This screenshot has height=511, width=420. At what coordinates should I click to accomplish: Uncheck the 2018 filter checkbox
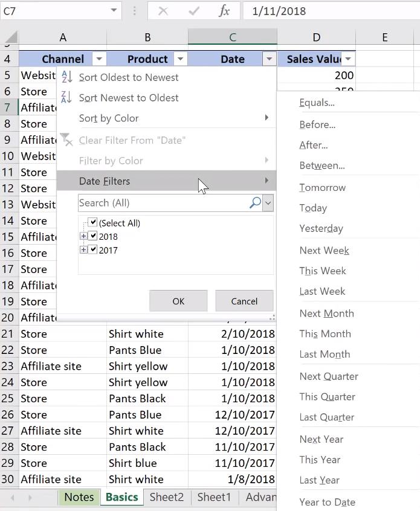92,236
